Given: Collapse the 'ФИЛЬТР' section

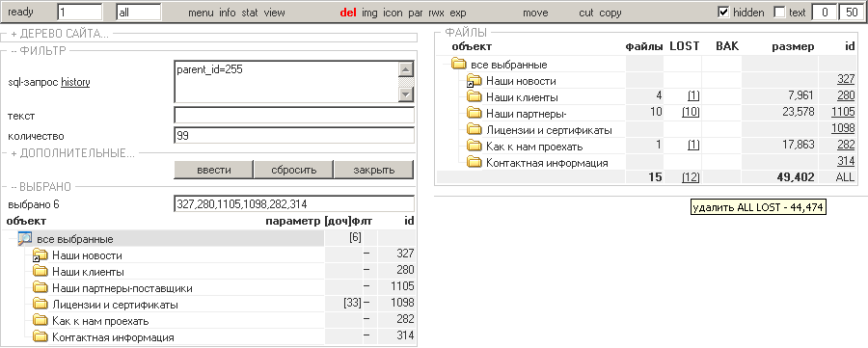Looking at the screenshot, I should pos(39,51).
